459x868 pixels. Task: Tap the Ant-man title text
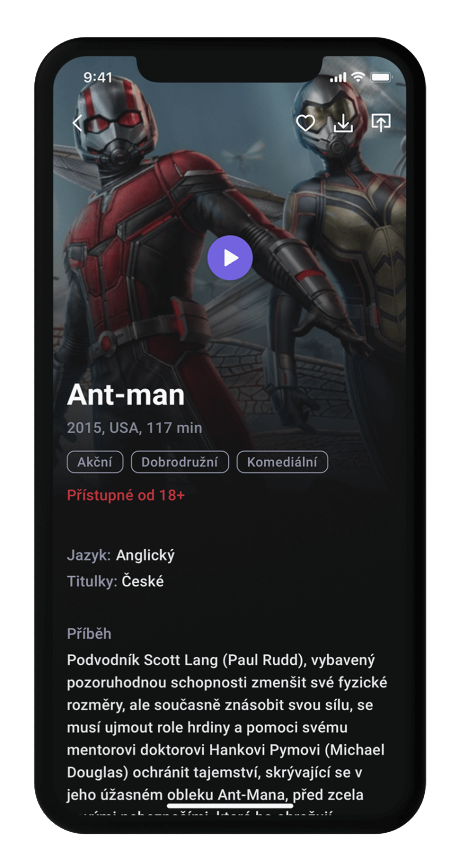pos(126,395)
